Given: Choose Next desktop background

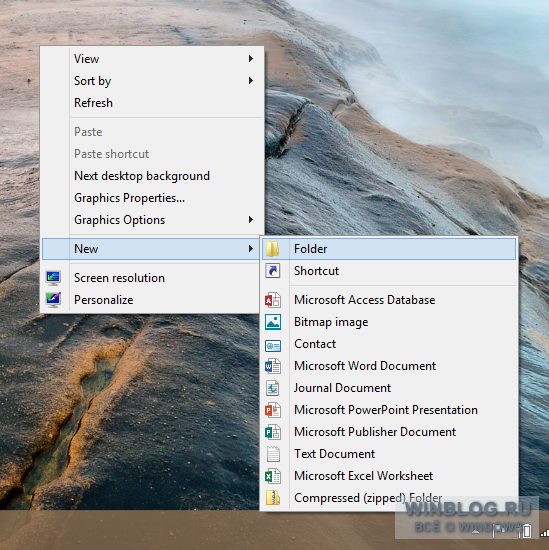Looking at the screenshot, I should (x=153, y=176).
